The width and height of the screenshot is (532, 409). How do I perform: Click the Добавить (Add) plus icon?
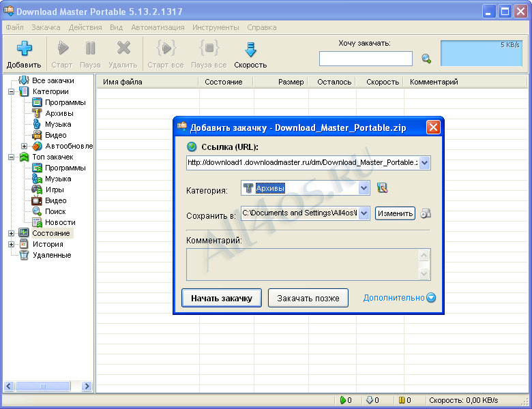(x=24, y=48)
